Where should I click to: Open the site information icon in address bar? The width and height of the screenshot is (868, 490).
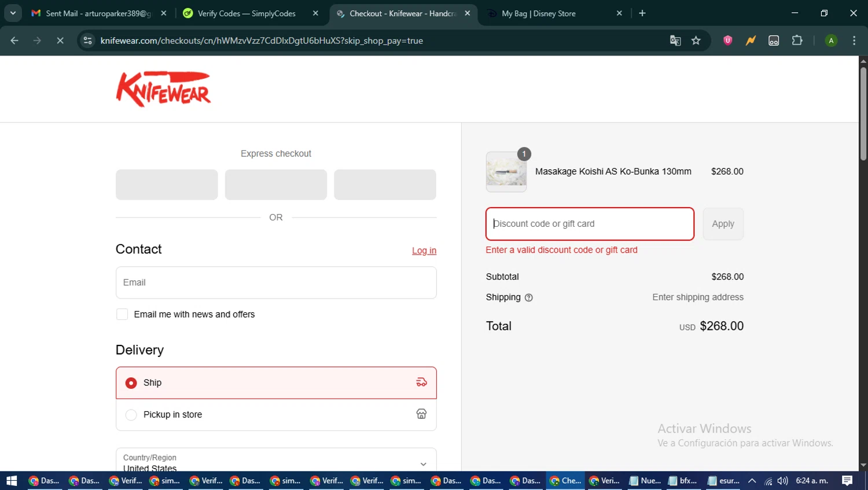coord(87,40)
